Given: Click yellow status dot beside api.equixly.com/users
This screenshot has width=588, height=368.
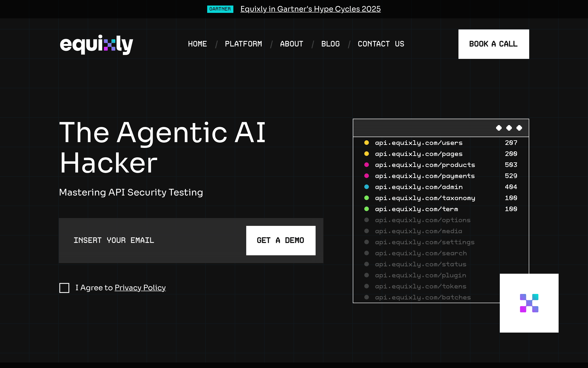Looking at the screenshot, I should (366, 143).
